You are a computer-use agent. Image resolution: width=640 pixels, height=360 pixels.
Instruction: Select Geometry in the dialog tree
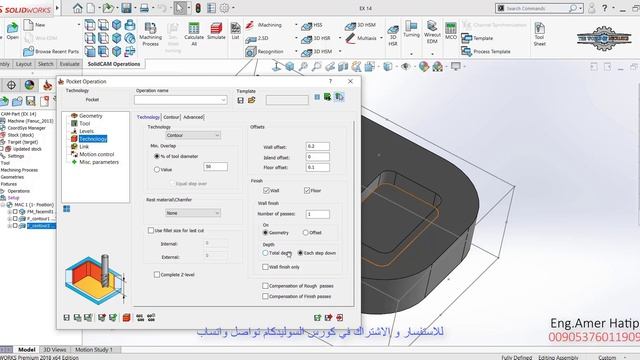(91, 116)
